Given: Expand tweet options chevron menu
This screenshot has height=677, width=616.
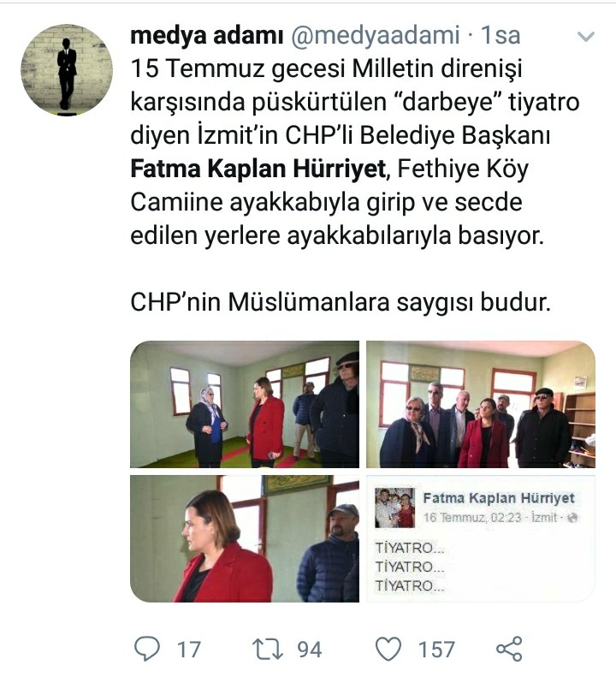Looking at the screenshot, I should point(586,37).
